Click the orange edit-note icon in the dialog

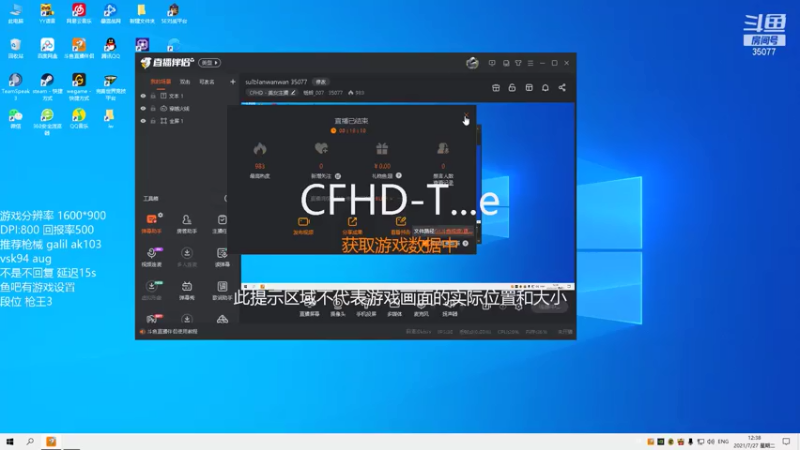pyautogui.click(x=401, y=221)
